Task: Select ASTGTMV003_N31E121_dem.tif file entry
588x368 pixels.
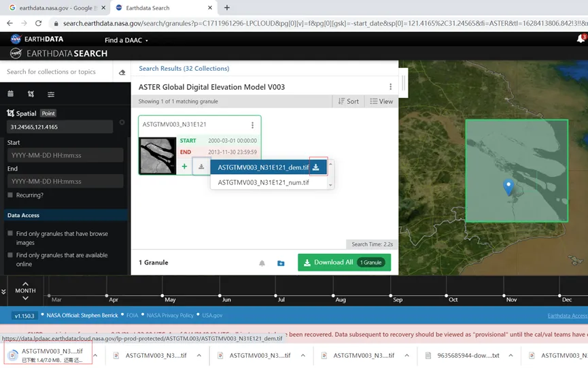Action: point(263,167)
